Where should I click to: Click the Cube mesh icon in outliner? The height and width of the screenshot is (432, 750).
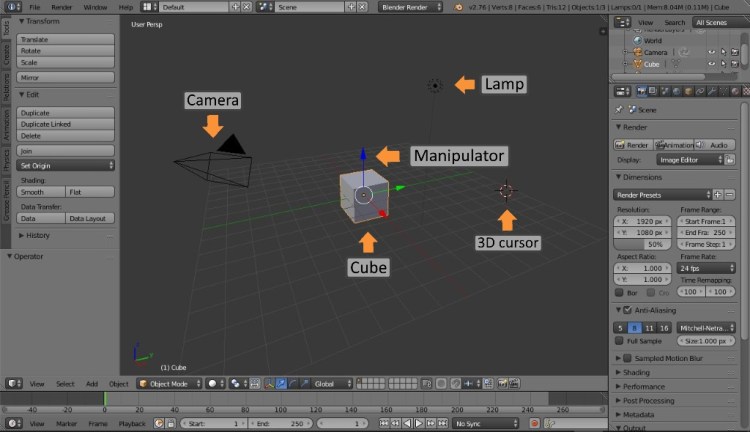(637, 64)
